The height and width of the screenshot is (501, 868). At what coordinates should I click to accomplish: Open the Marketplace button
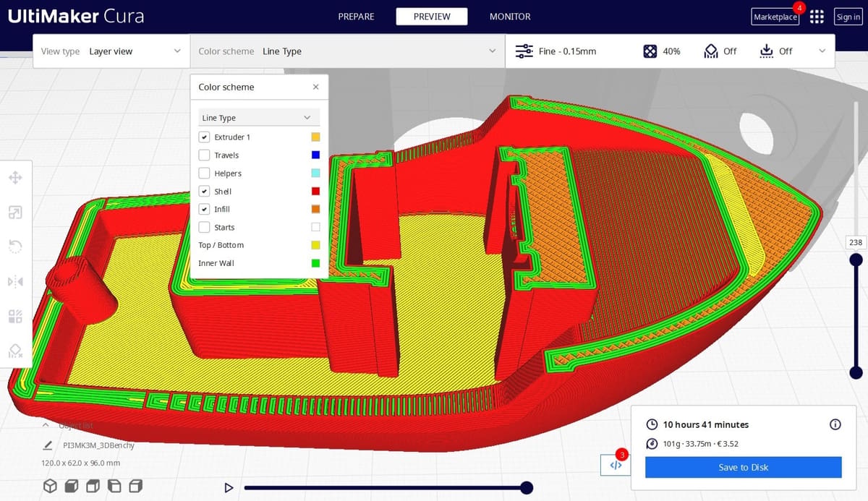tap(775, 17)
